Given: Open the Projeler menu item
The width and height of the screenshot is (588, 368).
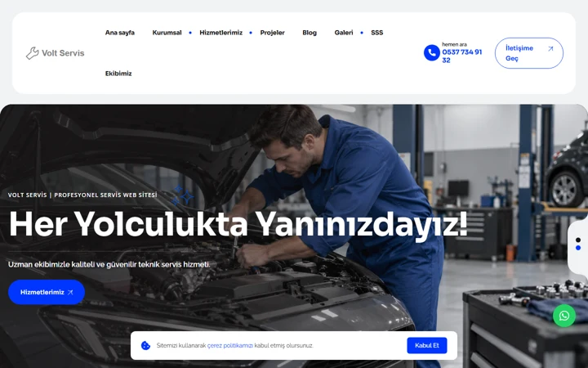Looking at the screenshot, I should point(272,33).
